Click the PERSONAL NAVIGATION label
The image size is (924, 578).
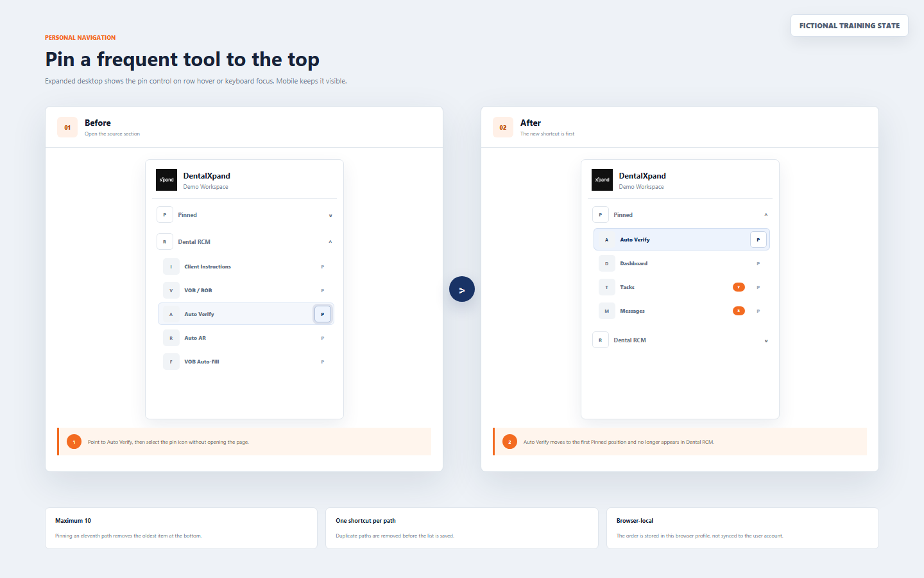(x=80, y=38)
